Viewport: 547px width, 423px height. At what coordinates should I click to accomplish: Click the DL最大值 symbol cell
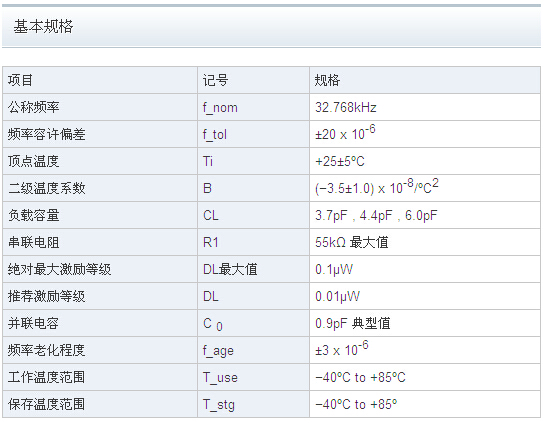pos(253,269)
